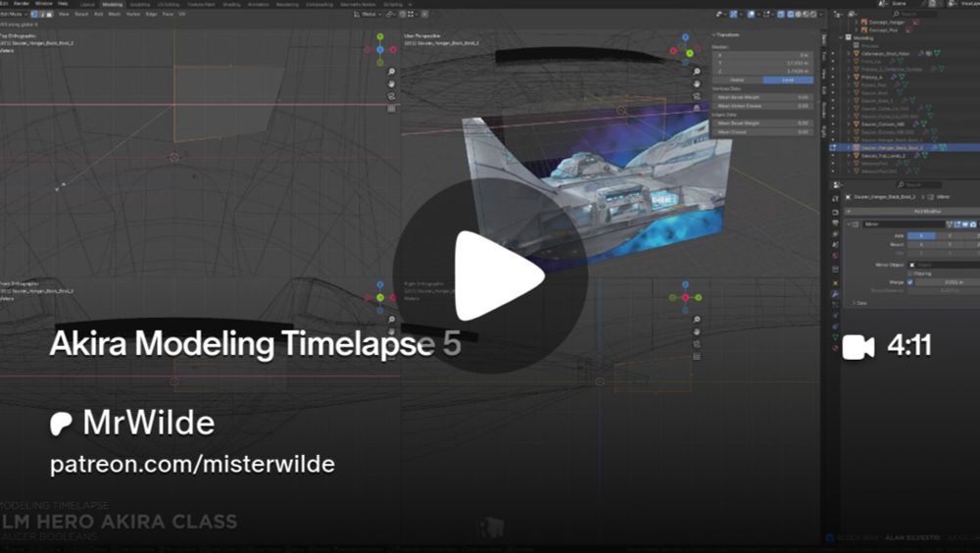Click pan hand icon in Right Orthographic viewport
980x553 pixels.
coord(697,331)
